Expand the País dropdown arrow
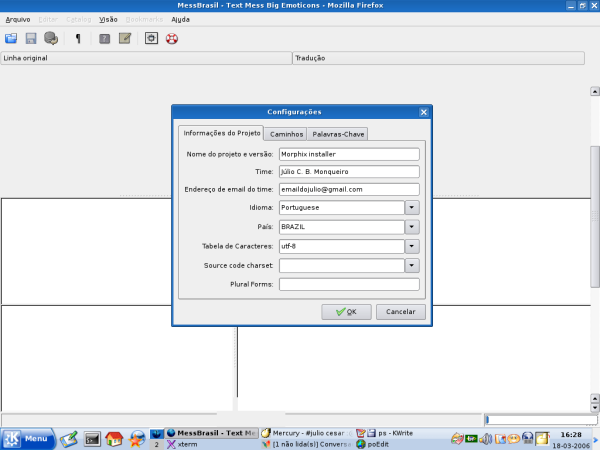The image size is (600, 450). tap(412, 227)
